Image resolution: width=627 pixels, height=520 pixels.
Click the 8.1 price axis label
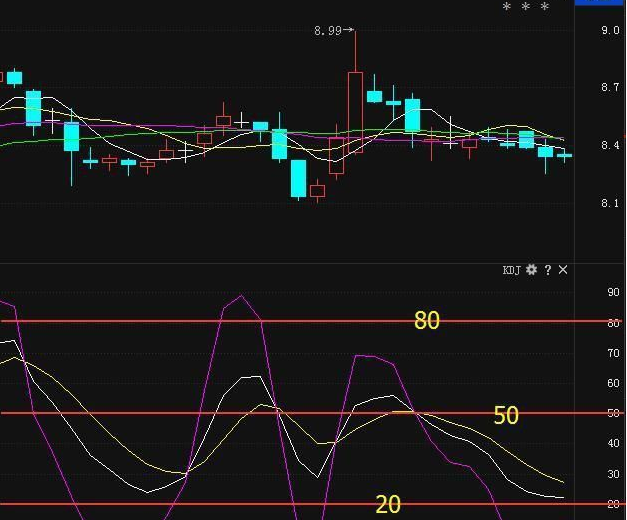click(x=610, y=203)
